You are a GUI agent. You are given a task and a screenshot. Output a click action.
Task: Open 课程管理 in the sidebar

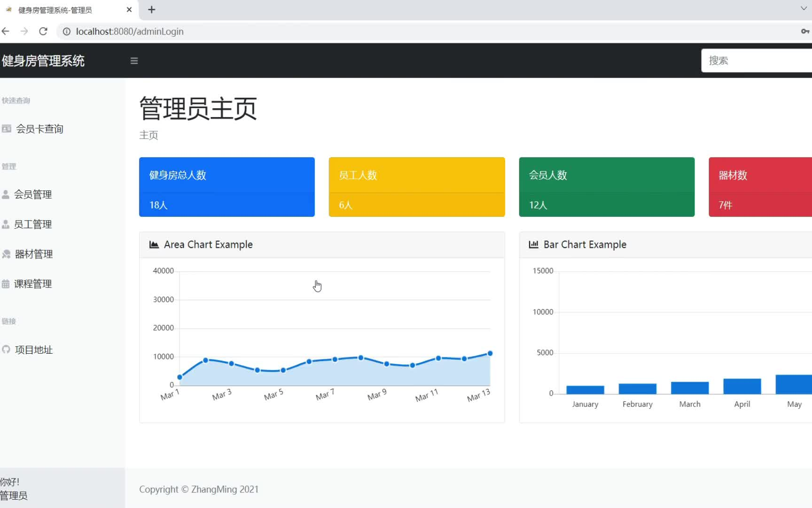point(33,284)
